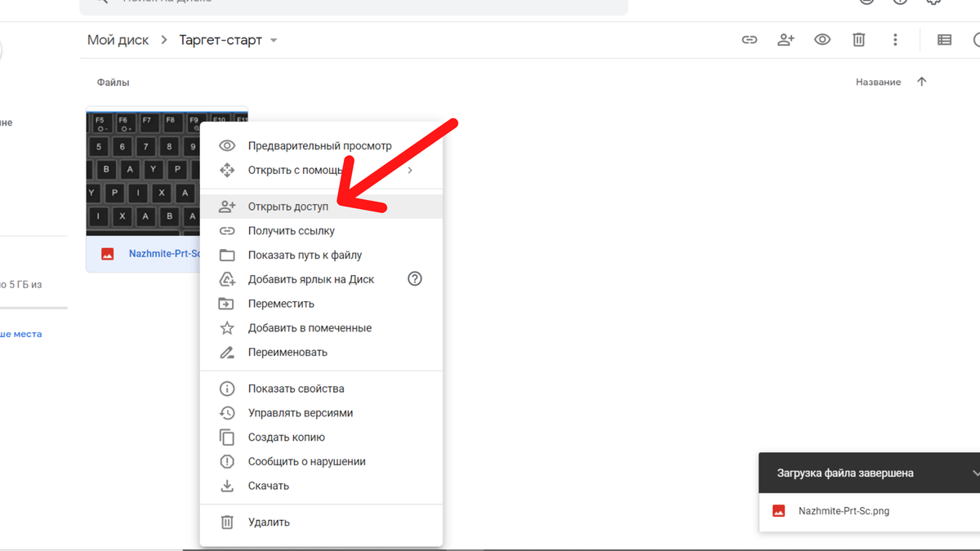Click the preview eye icon in toolbar
980x551 pixels.
[822, 40]
